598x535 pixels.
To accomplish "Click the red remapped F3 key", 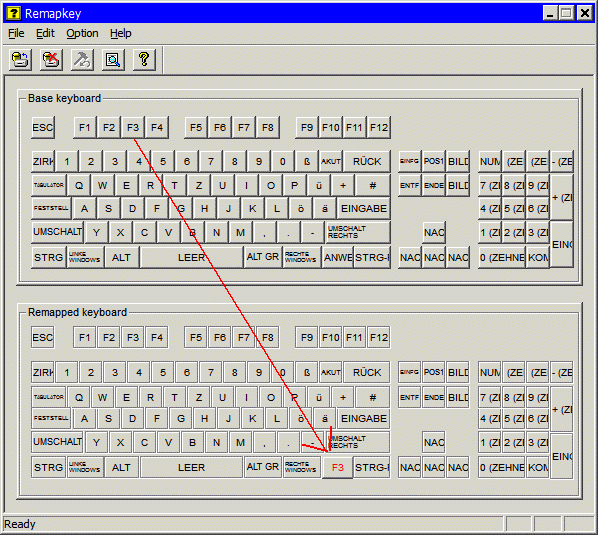I will point(338,468).
